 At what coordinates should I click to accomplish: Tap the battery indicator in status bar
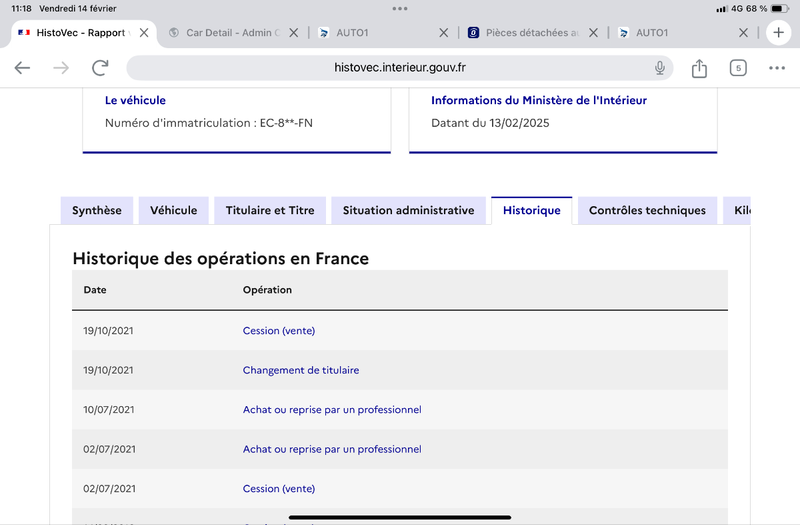[x=780, y=9]
